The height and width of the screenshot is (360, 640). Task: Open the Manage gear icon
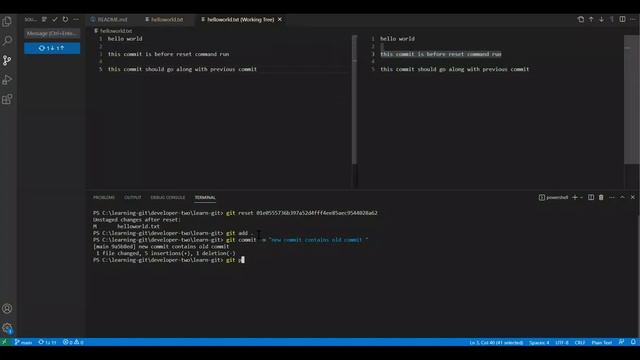tap(7, 328)
